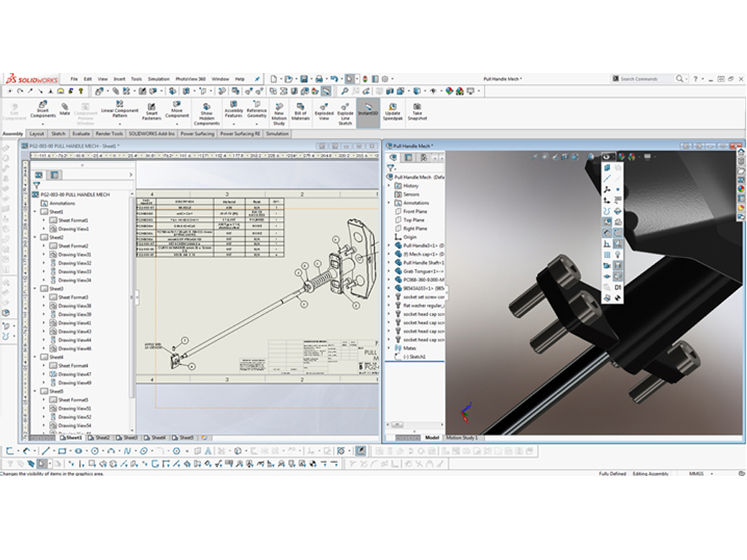Toggle Hide/Show Items eye button in view toolbar

pyautogui.click(x=606, y=157)
